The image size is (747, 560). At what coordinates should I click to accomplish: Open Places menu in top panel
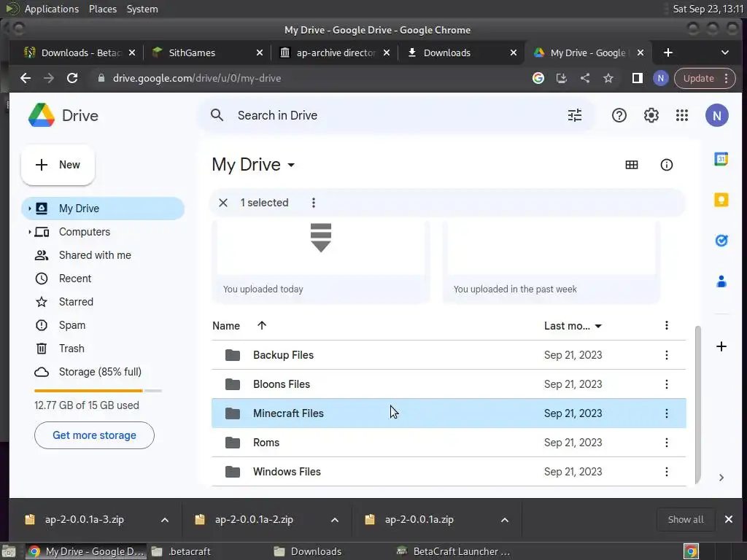(x=102, y=9)
